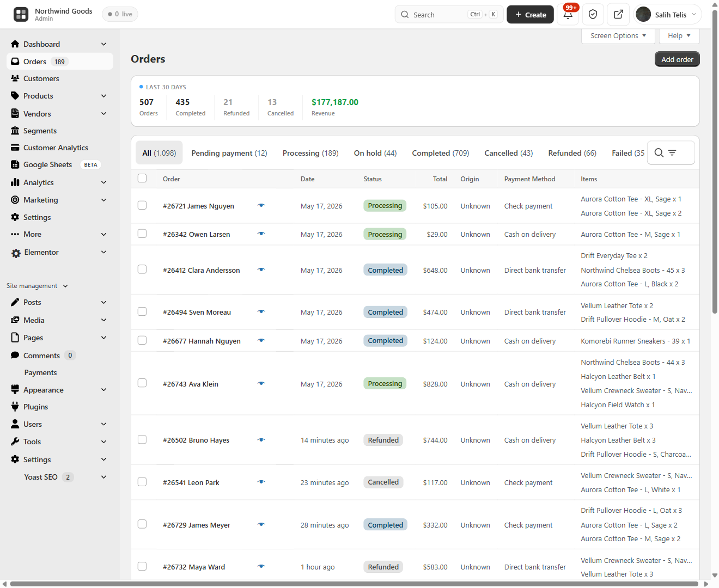
Task: Open the Help dropdown
Action: point(679,36)
